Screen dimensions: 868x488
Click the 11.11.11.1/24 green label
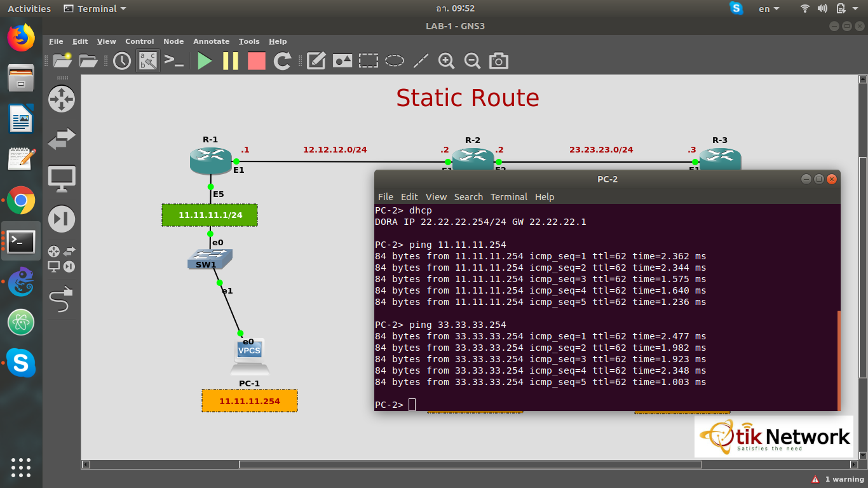point(210,215)
